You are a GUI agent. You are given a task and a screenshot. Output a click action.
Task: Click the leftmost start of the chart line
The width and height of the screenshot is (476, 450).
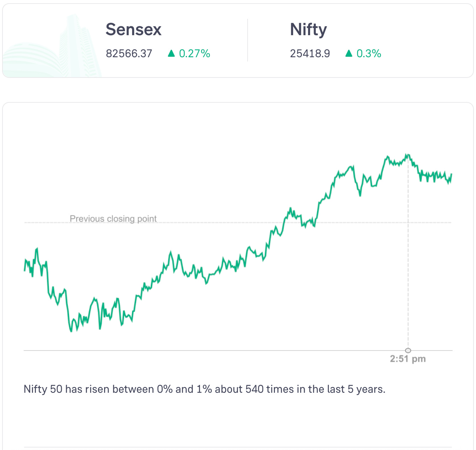click(x=25, y=270)
